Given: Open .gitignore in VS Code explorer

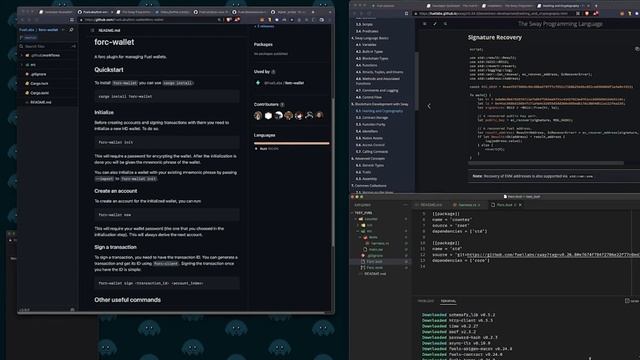Looking at the screenshot, I should tap(372, 256).
